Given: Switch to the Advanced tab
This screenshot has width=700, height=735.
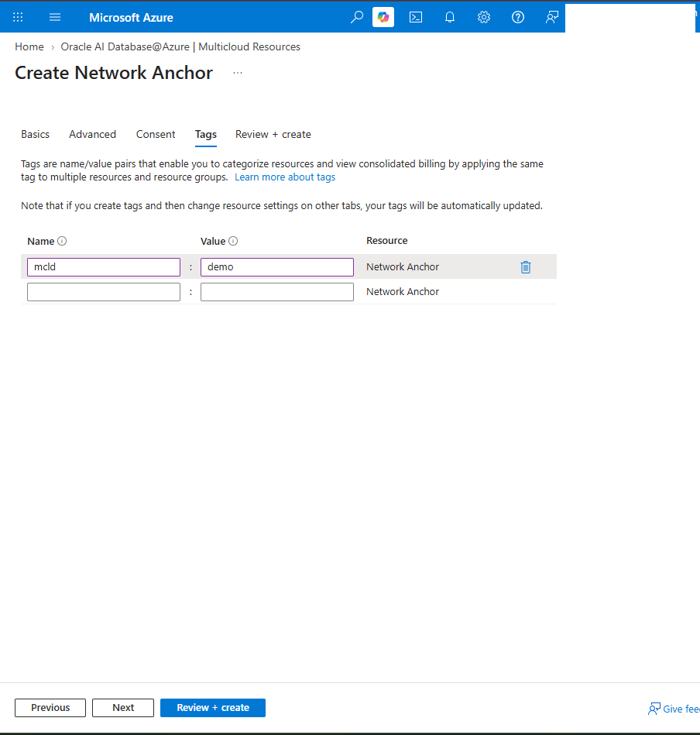Looking at the screenshot, I should click(x=92, y=134).
